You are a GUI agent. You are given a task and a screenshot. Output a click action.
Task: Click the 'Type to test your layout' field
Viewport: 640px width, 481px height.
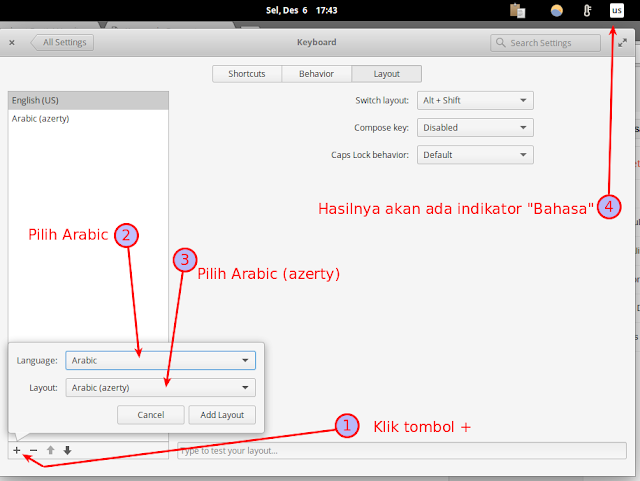[402, 451]
